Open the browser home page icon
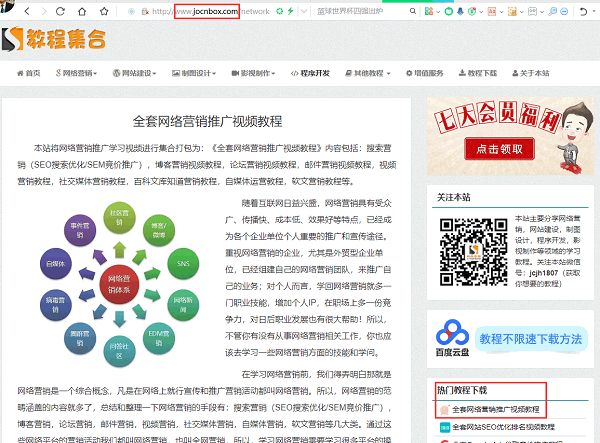 pyautogui.click(x=82, y=11)
